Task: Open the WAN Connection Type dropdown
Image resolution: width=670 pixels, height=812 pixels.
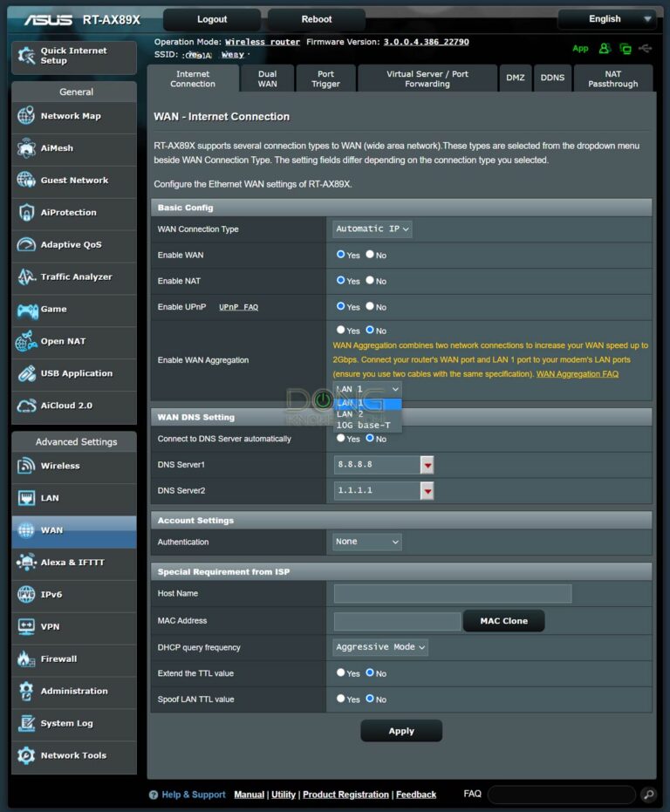Action: [373, 229]
